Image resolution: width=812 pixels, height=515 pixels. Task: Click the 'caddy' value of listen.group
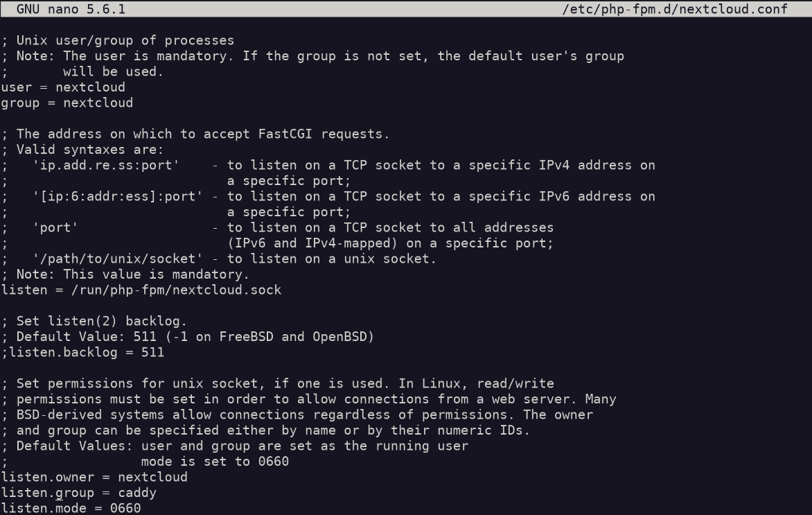(x=136, y=493)
